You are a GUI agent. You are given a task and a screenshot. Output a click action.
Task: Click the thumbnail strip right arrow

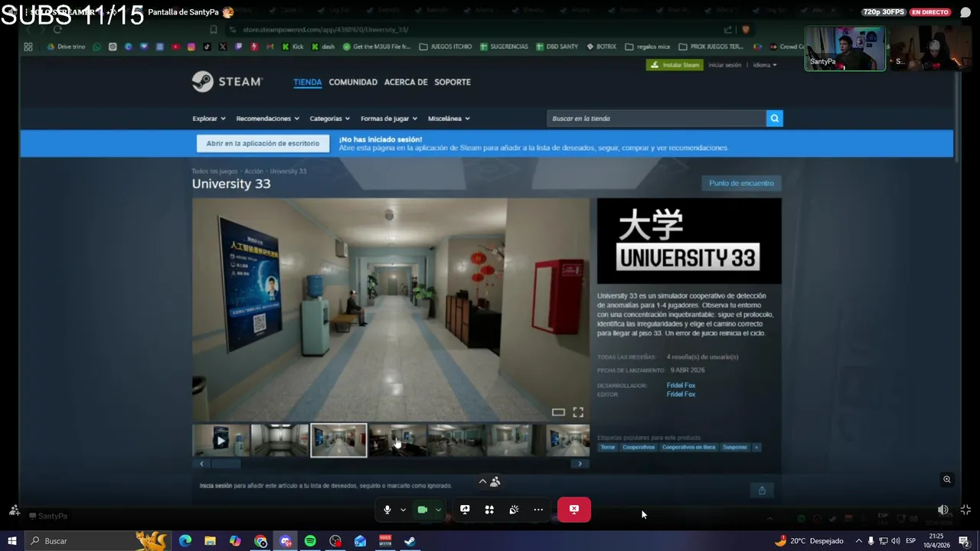pos(580,464)
